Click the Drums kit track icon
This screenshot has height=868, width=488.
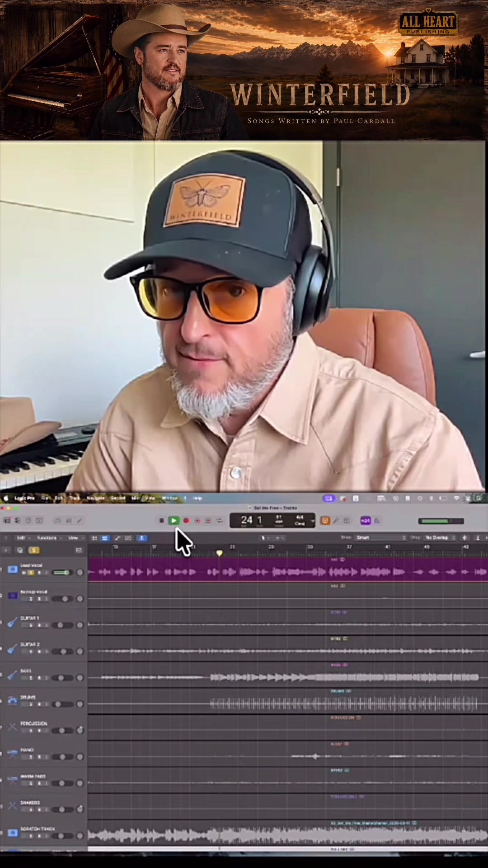[12, 701]
